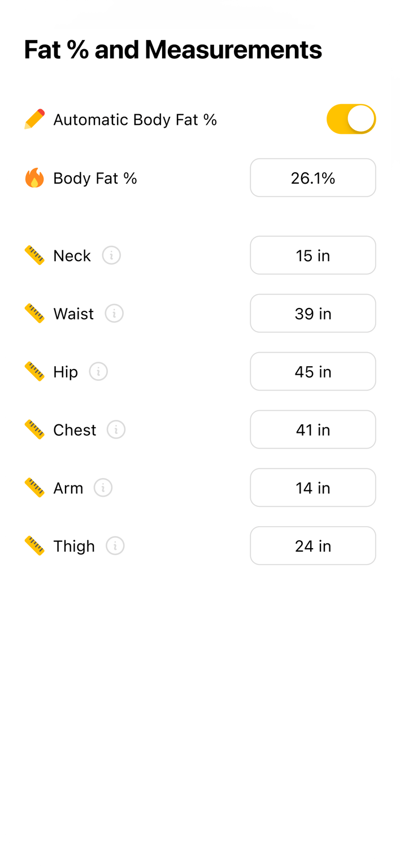Disable the Automatic Body Fat % toggle

point(351,119)
